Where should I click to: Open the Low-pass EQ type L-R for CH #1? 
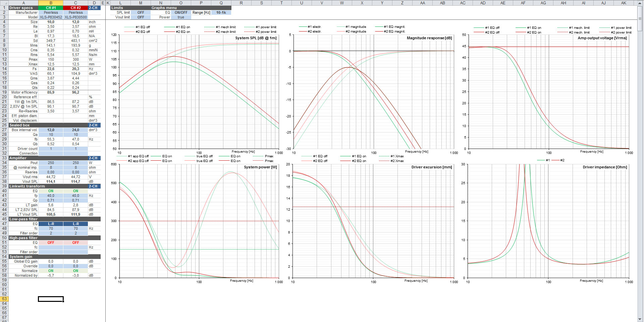click(51, 224)
